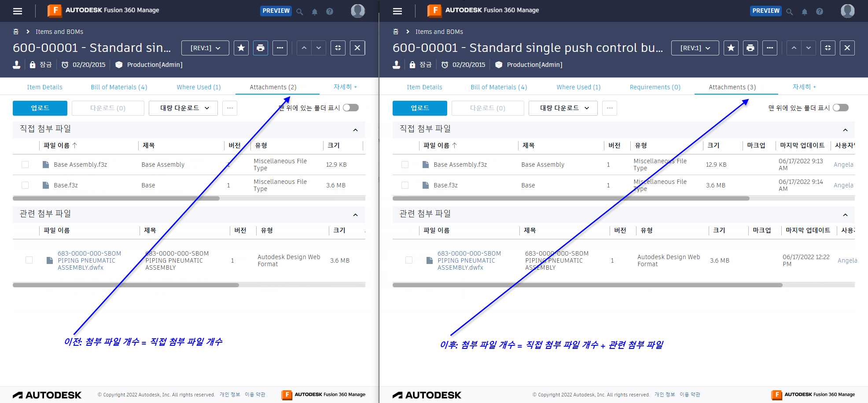This screenshot has width=868, height=403.
Task: Go to next item with down chevron, right pane
Action: [x=809, y=48]
